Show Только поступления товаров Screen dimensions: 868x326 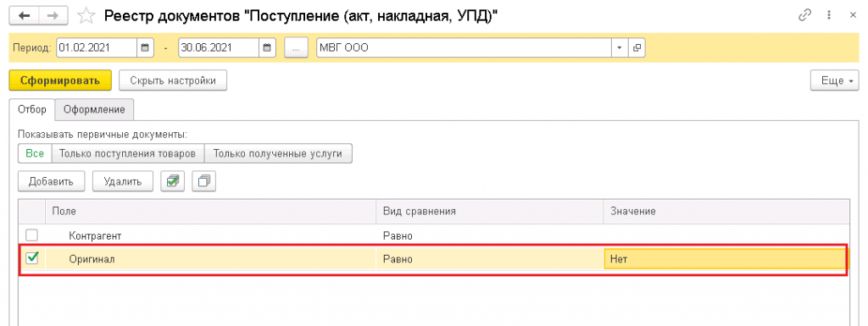(x=128, y=153)
